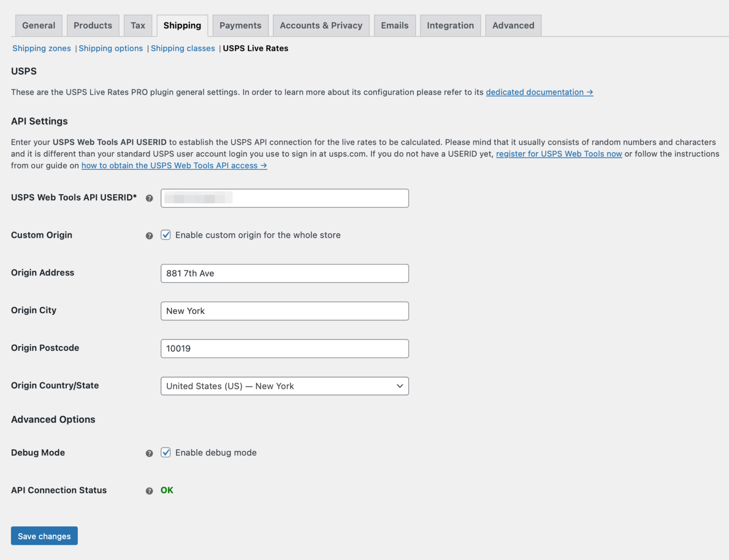Open the Shipping zones section
Viewport: 729px width, 560px height.
point(41,48)
